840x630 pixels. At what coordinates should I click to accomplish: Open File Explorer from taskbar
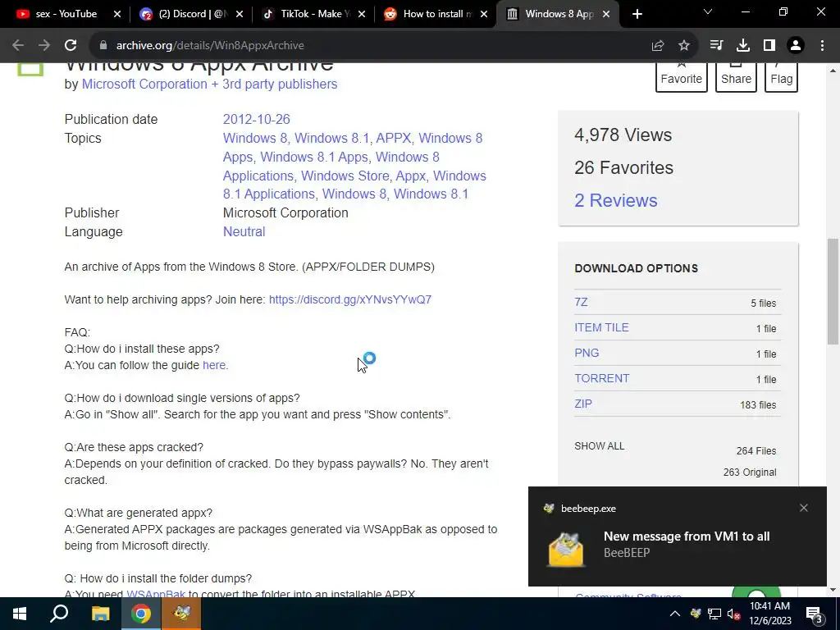[100, 614]
